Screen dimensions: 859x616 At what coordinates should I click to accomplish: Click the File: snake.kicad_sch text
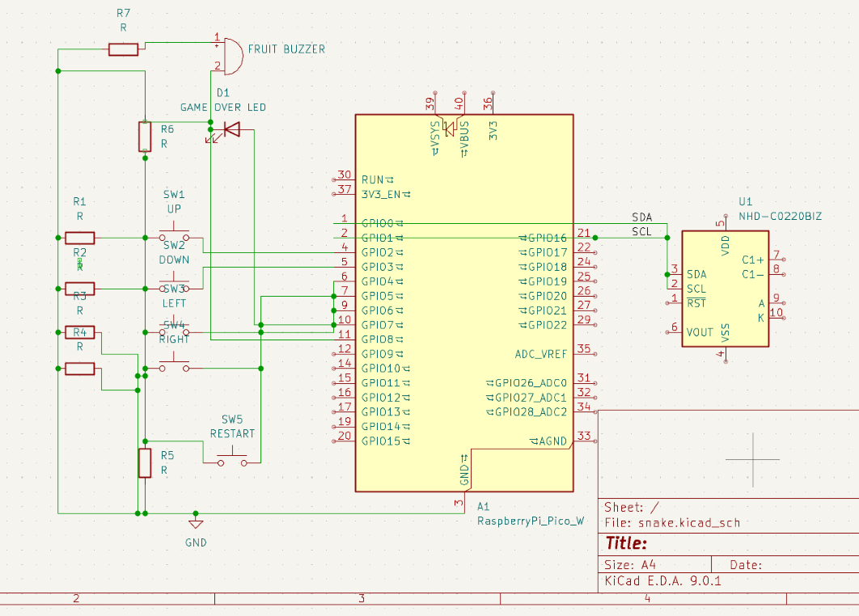pos(672,523)
